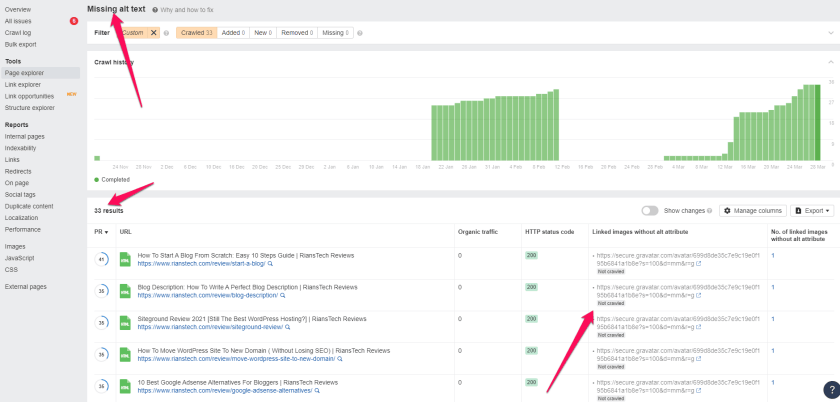Click help icon next to Custom filter

click(x=166, y=33)
